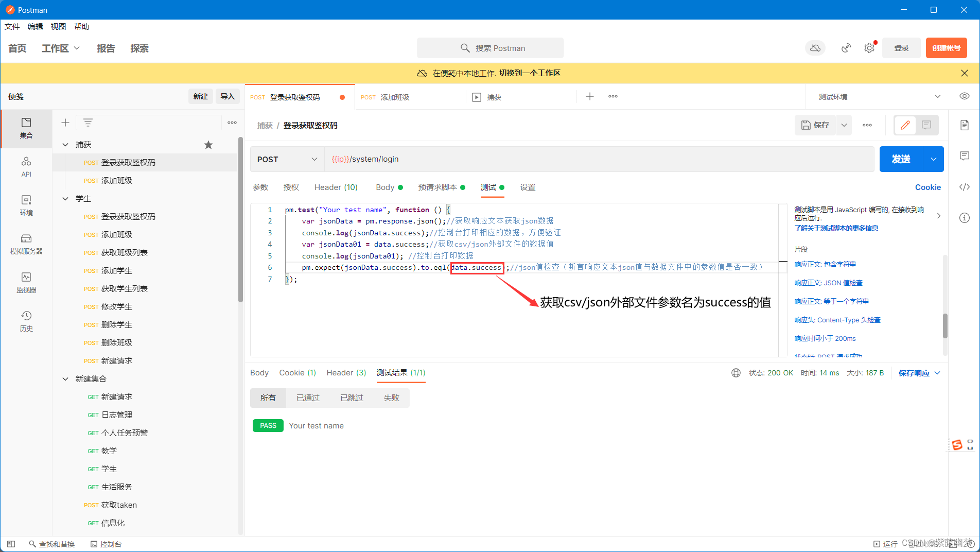Open the Environments sidebar panel
The width and height of the screenshot is (980, 552).
click(26, 204)
